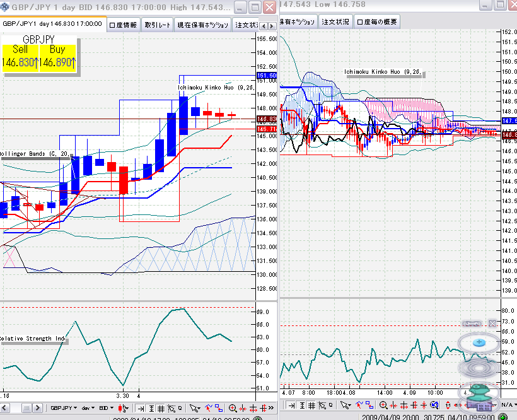Click the magnifier zoom-in icon, right toolbar
517x420 pixels.
point(383,405)
